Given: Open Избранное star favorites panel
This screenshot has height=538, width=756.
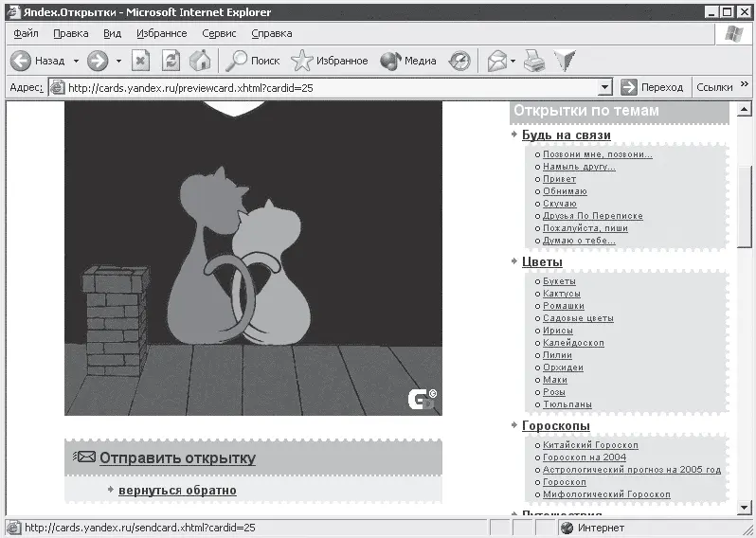Looking at the screenshot, I should (x=302, y=61).
